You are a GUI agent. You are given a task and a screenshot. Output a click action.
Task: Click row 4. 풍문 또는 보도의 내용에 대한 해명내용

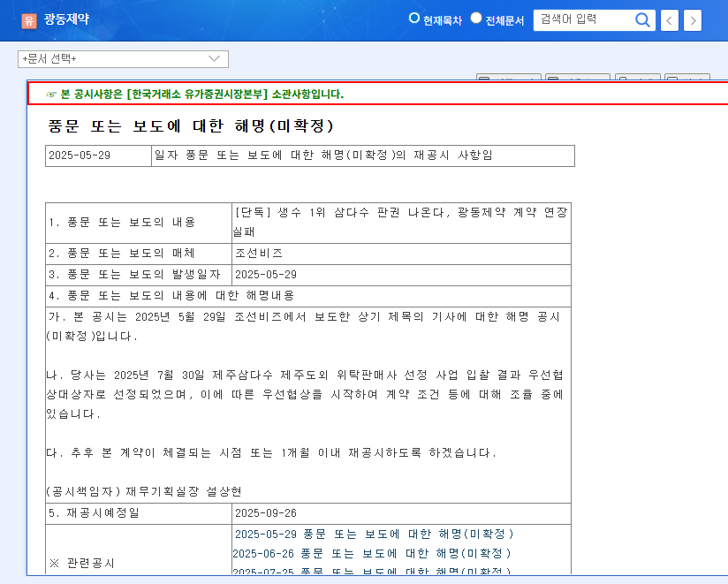[308, 296]
